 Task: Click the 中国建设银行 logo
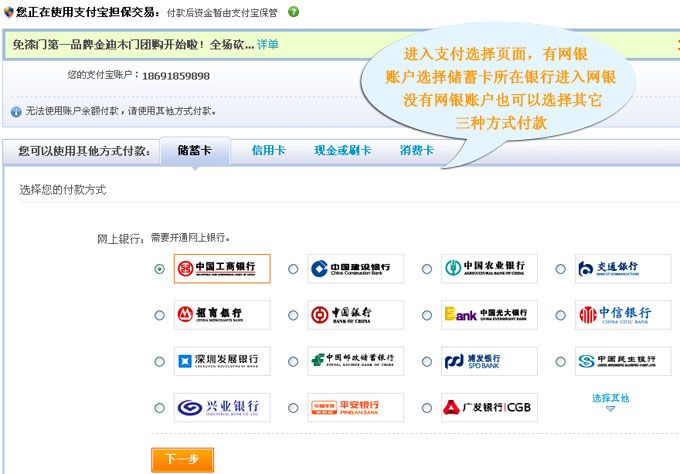click(356, 269)
